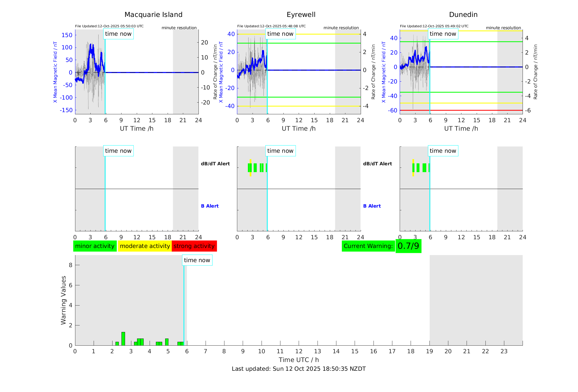The width and height of the screenshot is (578, 392).
Task: Click the red strong activity legend box
Action: 194,246
